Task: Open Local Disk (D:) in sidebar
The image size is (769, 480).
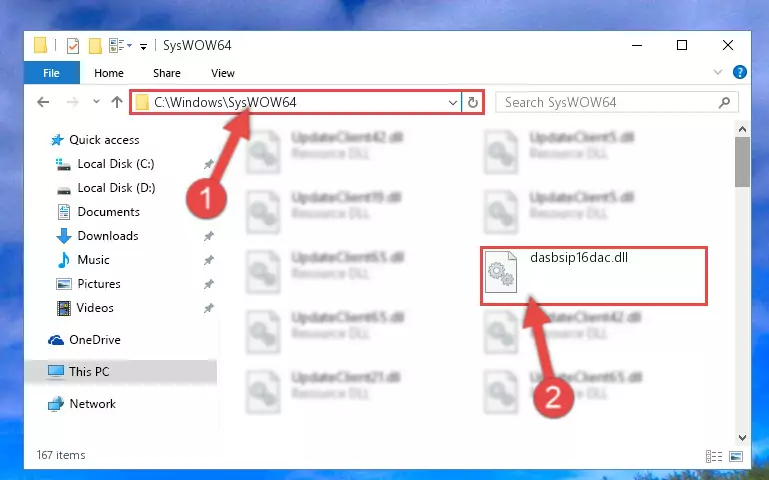Action: point(116,188)
